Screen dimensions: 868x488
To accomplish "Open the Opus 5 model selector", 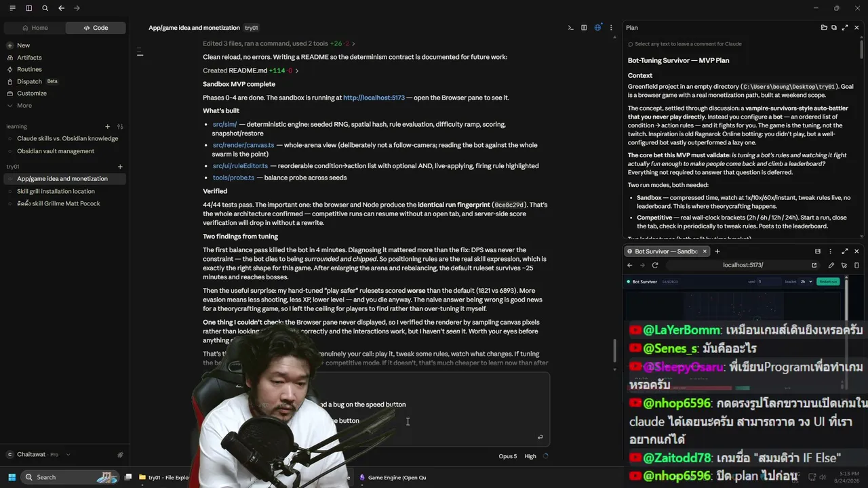I will 507,456.
